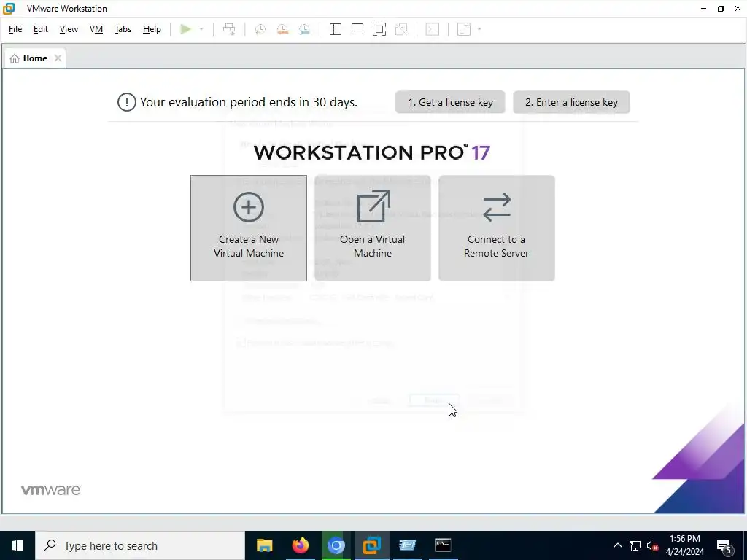Show hidden system tray icons
This screenshot has width=747, height=560.
point(617,545)
